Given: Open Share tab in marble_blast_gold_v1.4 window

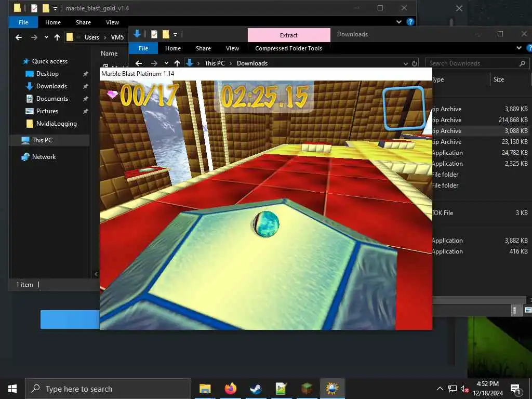Looking at the screenshot, I should tap(83, 22).
